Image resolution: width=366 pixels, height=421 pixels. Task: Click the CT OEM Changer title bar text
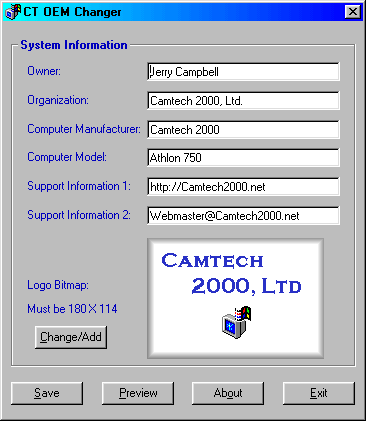click(72, 12)
